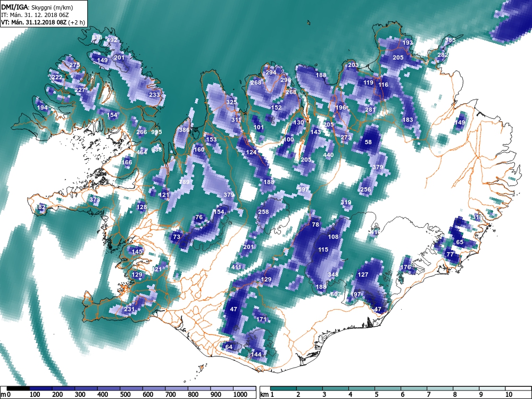532x399 pixels.
Task: Click the visibility value 492
Action: [x=112, y=40]
